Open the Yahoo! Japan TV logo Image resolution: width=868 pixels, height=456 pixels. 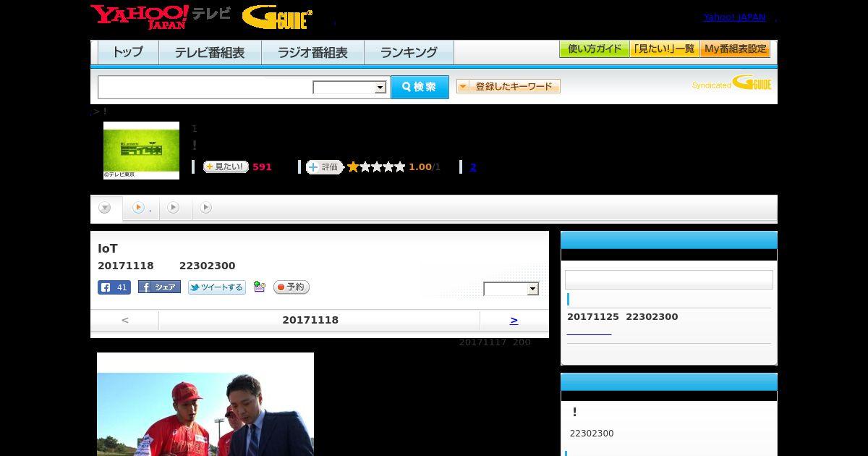pyautogui.click(x=161, y=17)
